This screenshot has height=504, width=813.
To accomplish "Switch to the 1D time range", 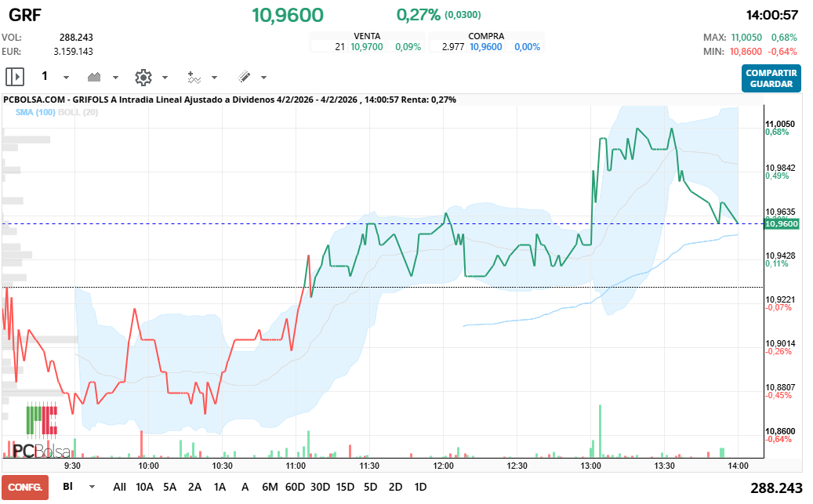I will tap(420, 487).
